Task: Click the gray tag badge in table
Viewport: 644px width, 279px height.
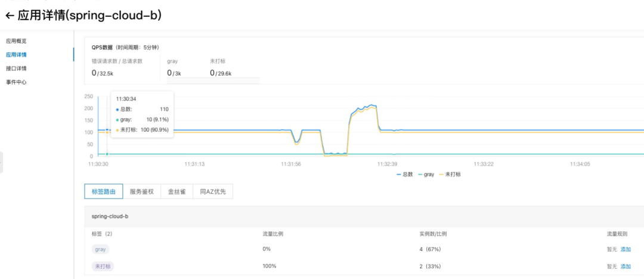Action: pyautogui.click(x=100, y=249)
